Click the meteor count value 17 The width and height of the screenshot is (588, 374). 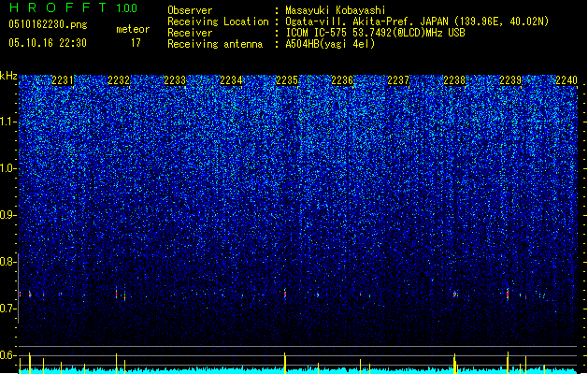[136, 43]
